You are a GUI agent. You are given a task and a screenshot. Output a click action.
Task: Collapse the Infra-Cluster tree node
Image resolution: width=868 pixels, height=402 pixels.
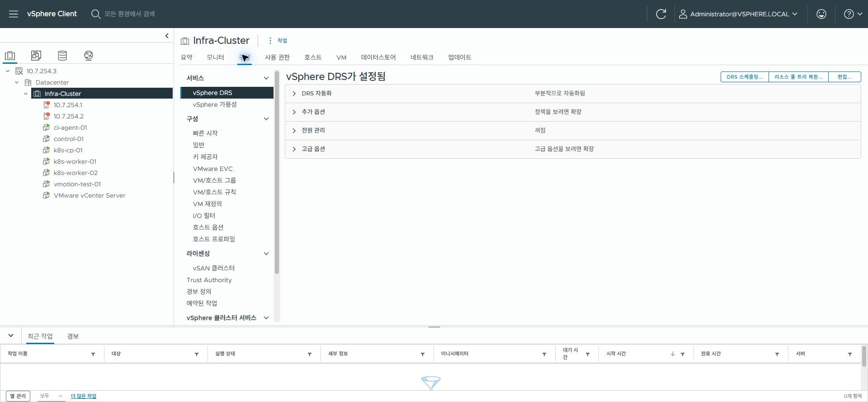(26, 94)
